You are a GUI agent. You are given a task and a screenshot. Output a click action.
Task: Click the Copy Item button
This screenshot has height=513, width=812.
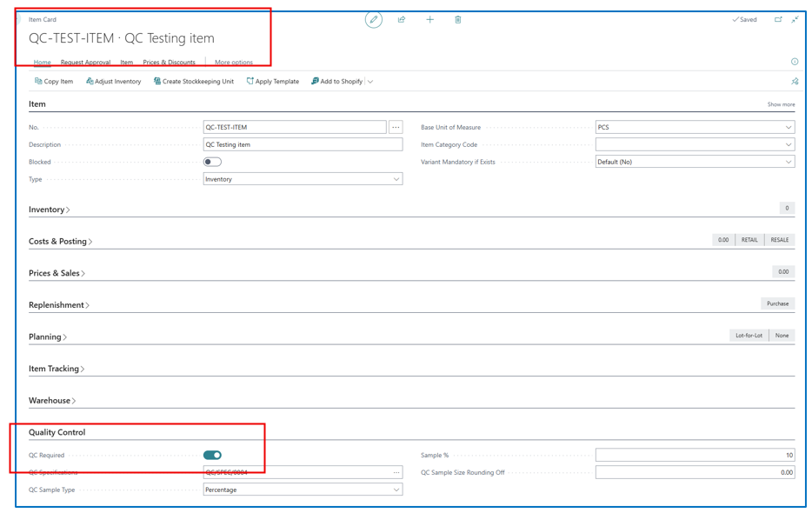click(x=54, y=82)
